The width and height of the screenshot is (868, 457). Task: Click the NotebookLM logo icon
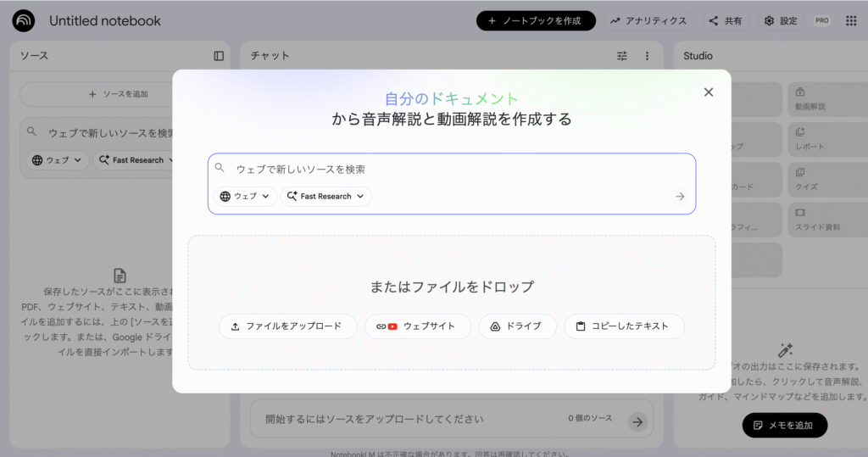coord(24,20)
